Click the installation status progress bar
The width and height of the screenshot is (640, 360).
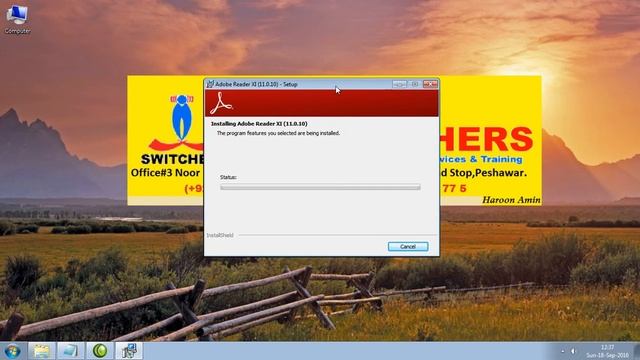(x=320, y=187)
